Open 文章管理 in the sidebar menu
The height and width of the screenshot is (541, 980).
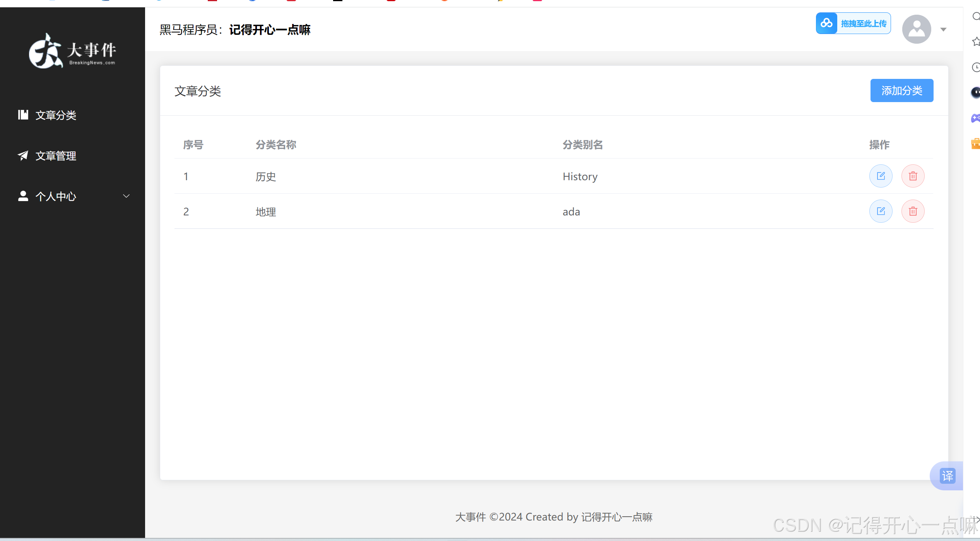point(72,155)
